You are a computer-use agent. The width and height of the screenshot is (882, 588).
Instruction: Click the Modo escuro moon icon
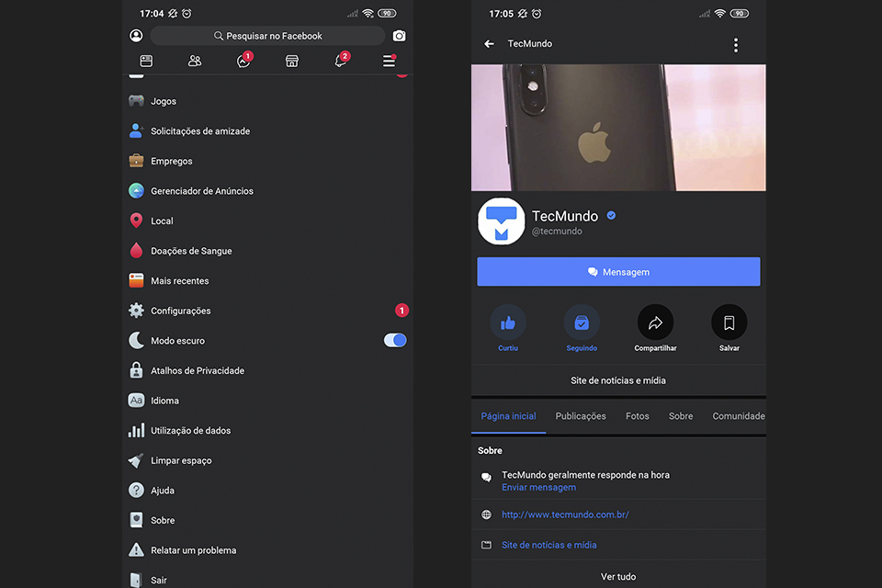click(x=136, y=340)
